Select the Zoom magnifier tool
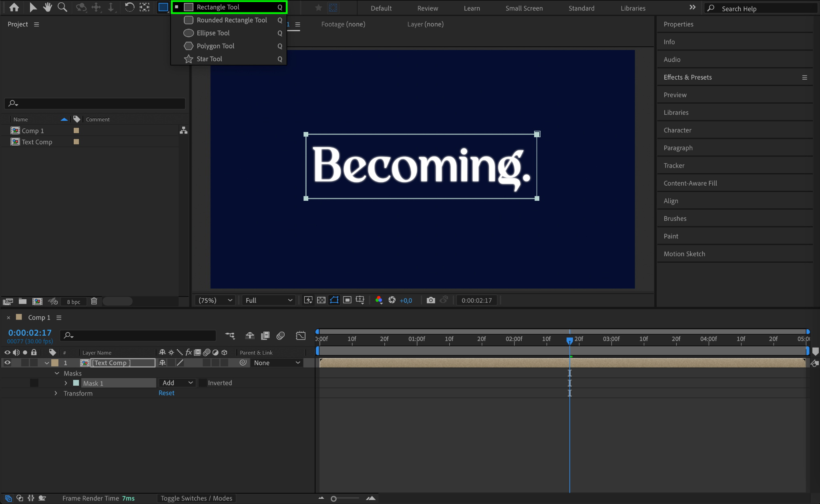The width and height of the screenshot is (820, 504). click(x=62, y=7)
